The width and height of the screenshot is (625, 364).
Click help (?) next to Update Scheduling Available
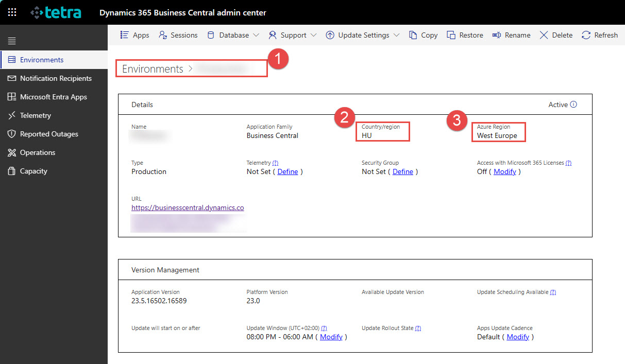coord(553,292)
